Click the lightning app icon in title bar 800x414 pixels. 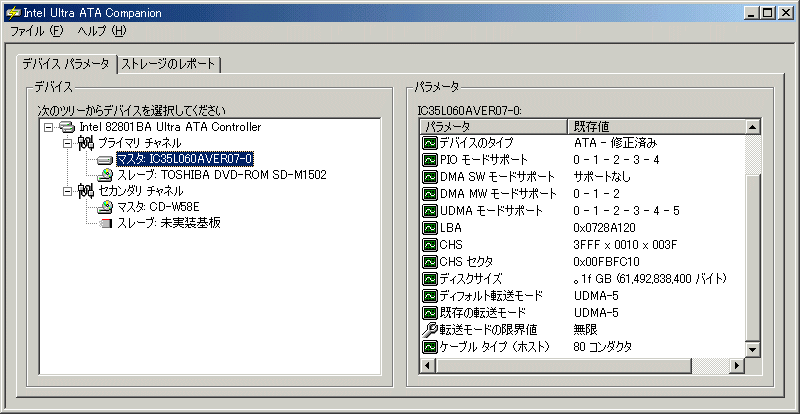[x=12, y=13]
